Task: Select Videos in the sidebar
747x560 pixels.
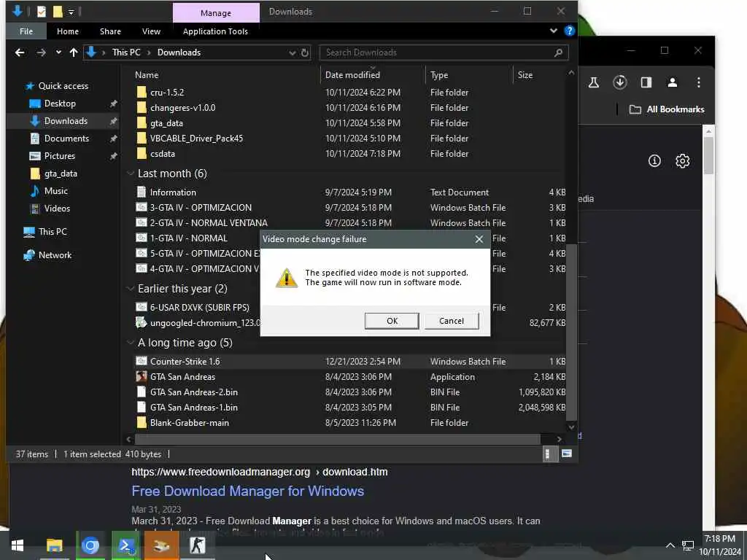Action: point(57,209)
